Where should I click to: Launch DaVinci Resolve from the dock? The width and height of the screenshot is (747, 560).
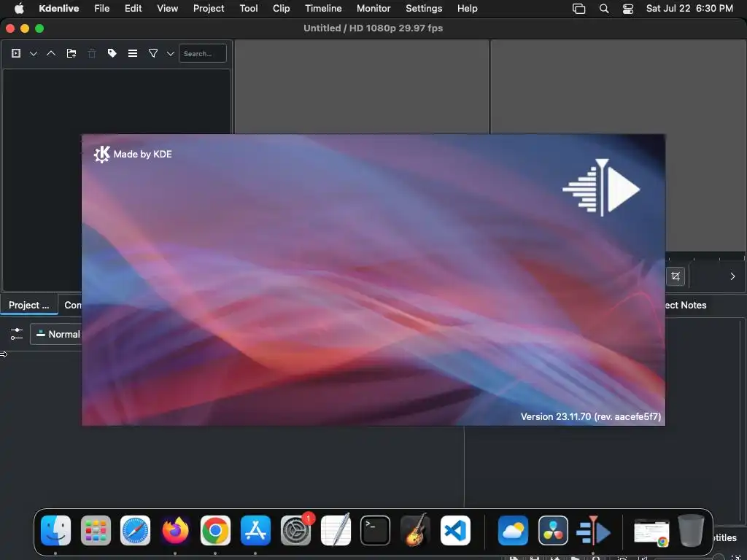click(x=553, y=531)
